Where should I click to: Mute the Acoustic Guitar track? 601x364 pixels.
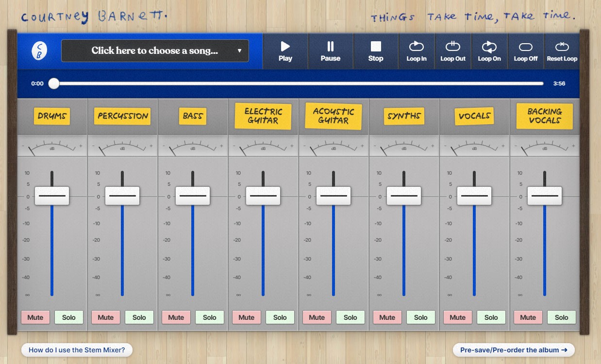click(317, 317)
